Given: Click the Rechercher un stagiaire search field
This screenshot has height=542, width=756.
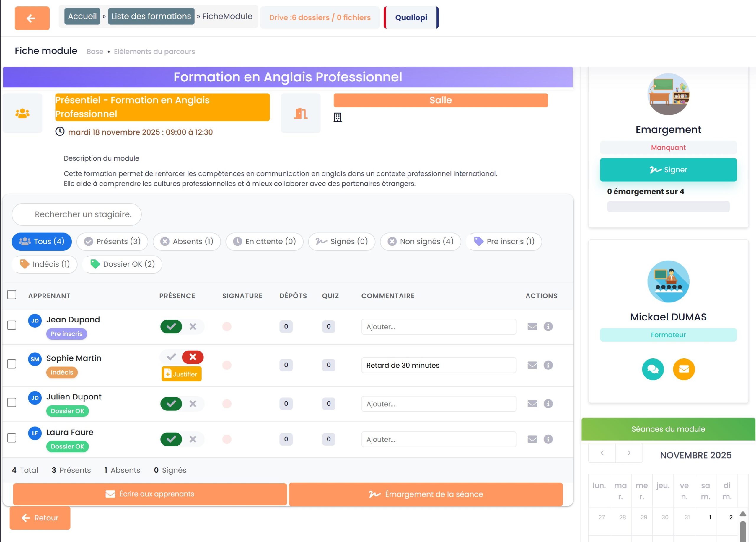Looking at the screenshot, I should [x=77, y=214].
